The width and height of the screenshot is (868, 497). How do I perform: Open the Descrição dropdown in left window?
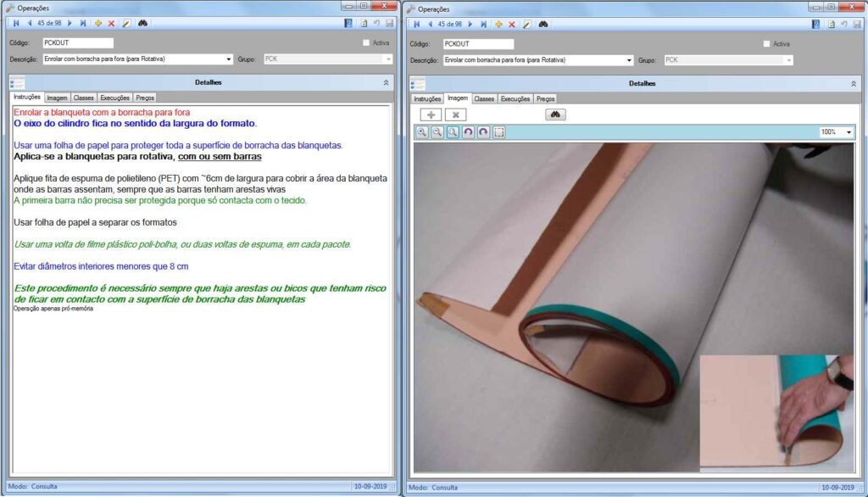229,59
